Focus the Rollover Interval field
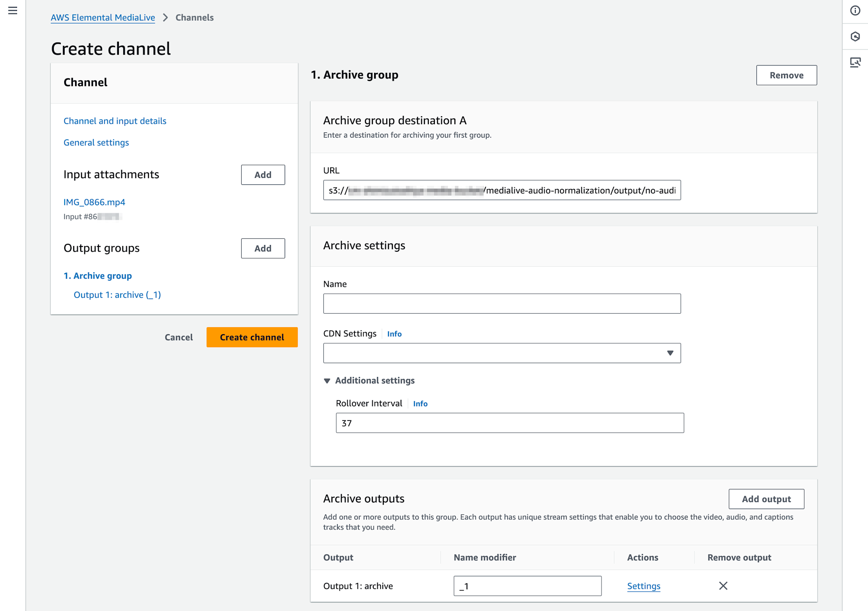This screenshot has height=611, width=868. (510, 423)
